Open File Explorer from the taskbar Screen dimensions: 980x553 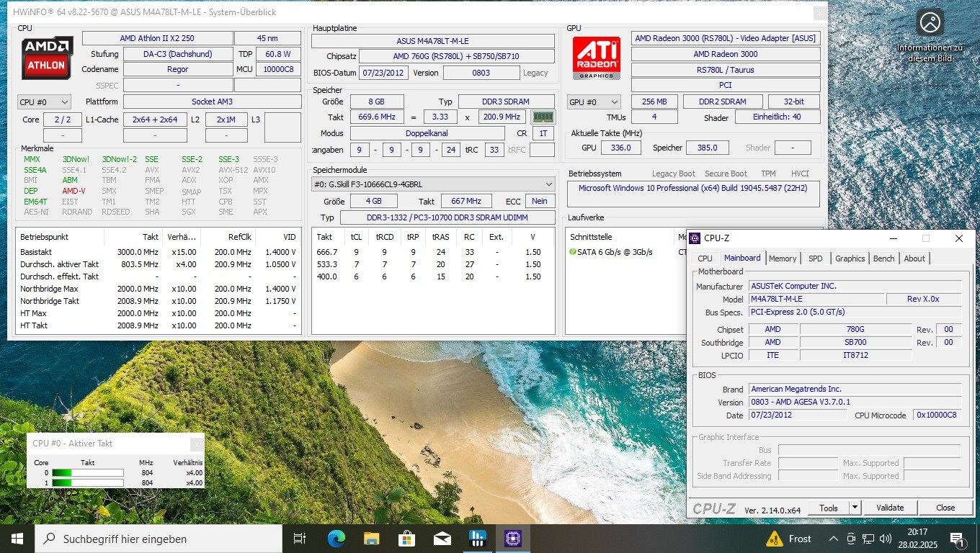(x=371, y=539)
